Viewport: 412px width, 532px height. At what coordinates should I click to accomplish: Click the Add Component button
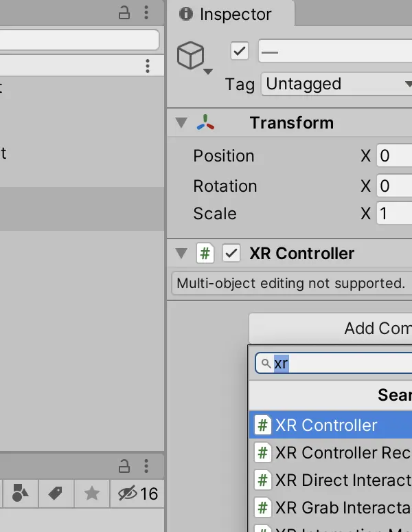(331, 328)
